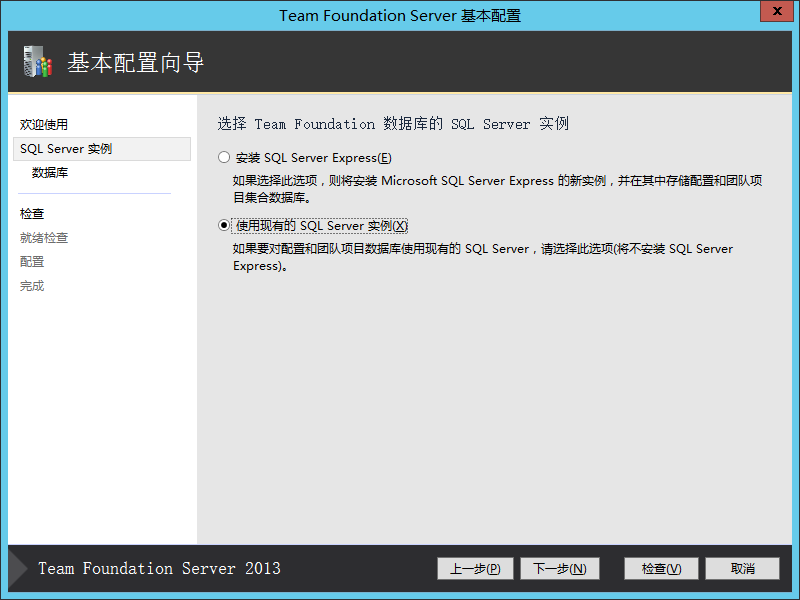Image resolution: width=800 pixels, height=600 pixels.
Task: Go back with the 上一步(P) button
Action: click(475, 568)
